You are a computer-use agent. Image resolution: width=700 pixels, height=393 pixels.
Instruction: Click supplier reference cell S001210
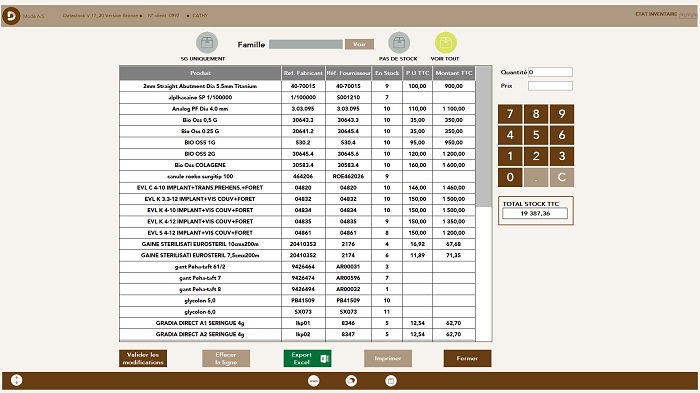(348, 97)
